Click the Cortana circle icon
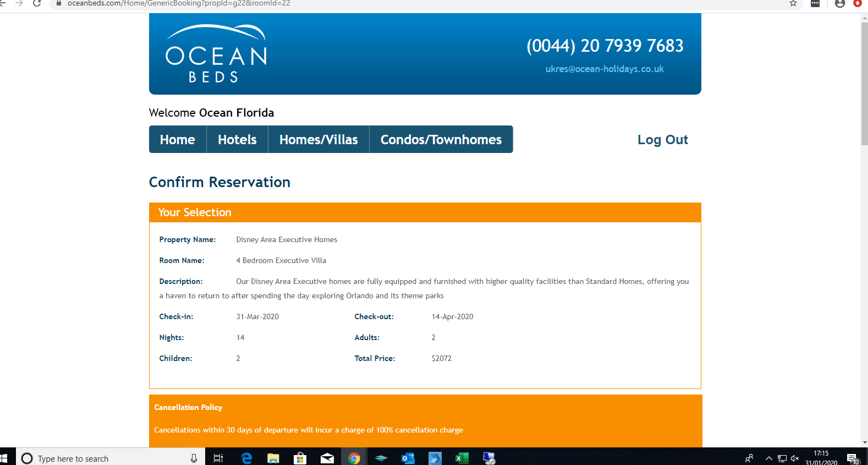Screen dimensions: 868x465 [x=27, y=458]
